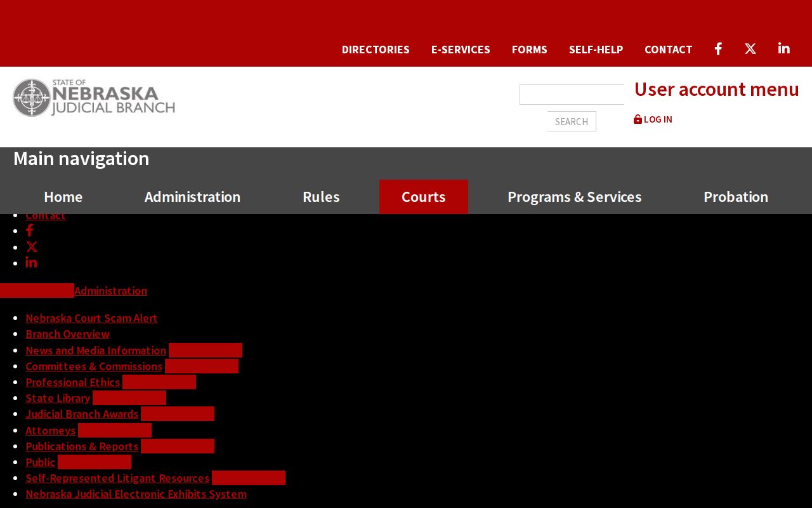812x508 pixels.
Task: Open News and Media Information link
Action: tap(96, 351)
